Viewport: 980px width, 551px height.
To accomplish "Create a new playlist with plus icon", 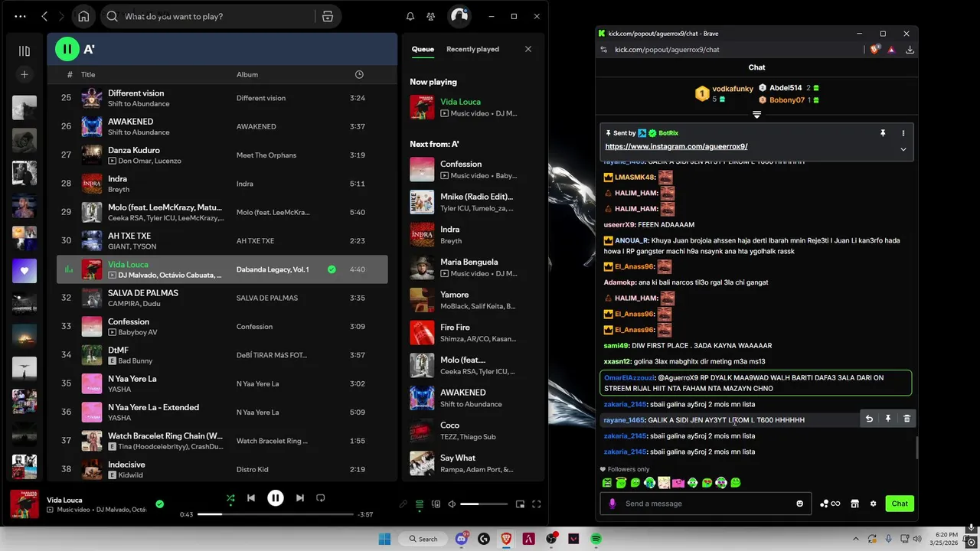I will 24,74.
